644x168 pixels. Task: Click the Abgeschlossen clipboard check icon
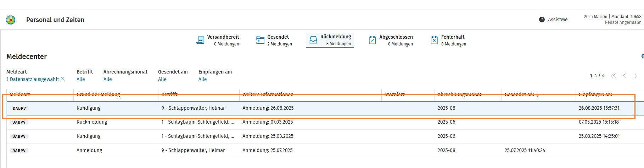point(372,40)
